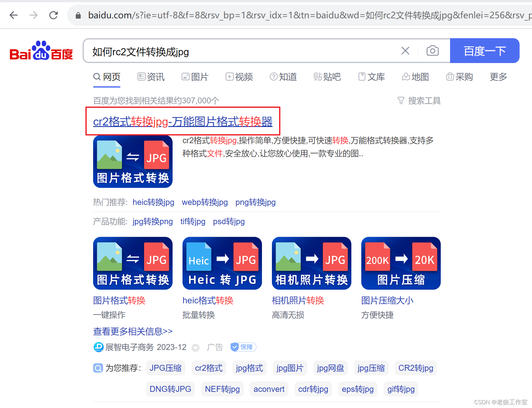The width and height of the screenshot is (532, 408).
Task: Click the 百度为您找到相关结果约307,000个 count text
Action: 156,101
